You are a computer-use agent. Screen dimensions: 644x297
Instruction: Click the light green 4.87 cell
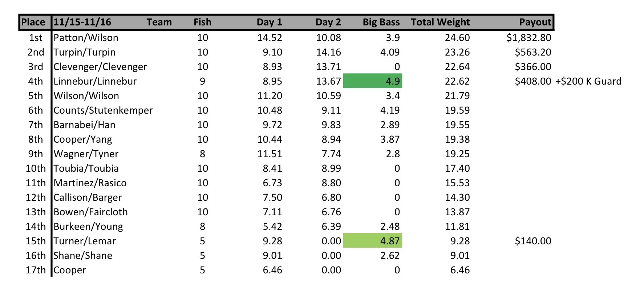click(373, 241)
